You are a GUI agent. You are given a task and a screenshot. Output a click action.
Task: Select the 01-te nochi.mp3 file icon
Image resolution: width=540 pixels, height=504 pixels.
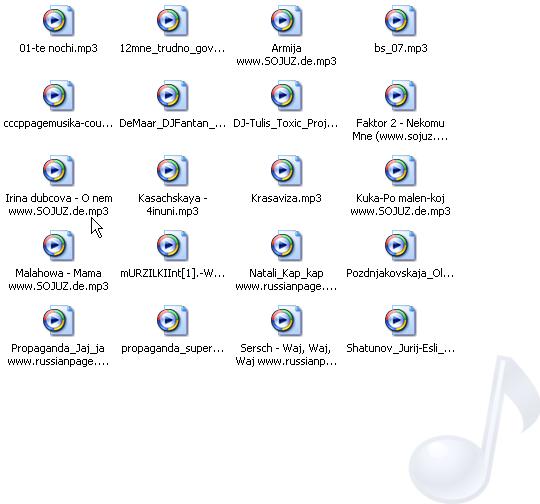(x=58, y=21)
